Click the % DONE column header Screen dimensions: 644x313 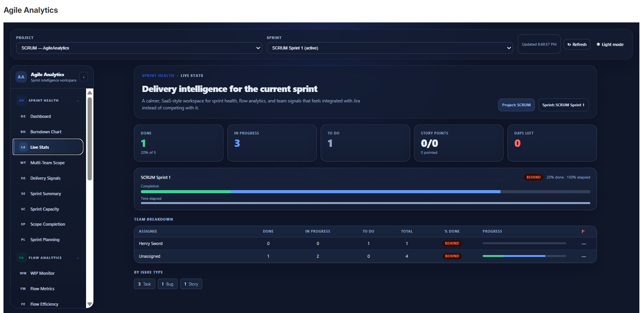tap(452, 231)
